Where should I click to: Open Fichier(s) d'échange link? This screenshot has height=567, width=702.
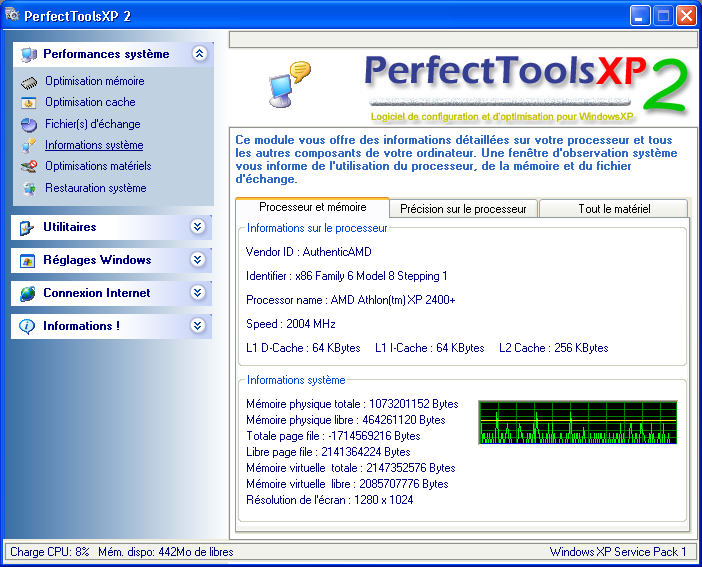coord(93,124)
